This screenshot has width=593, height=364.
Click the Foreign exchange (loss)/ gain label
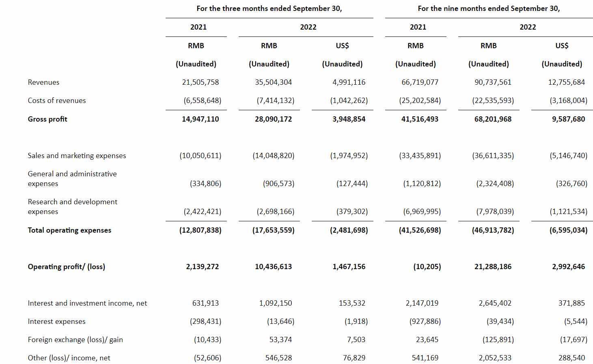click(x=75, y=340)
